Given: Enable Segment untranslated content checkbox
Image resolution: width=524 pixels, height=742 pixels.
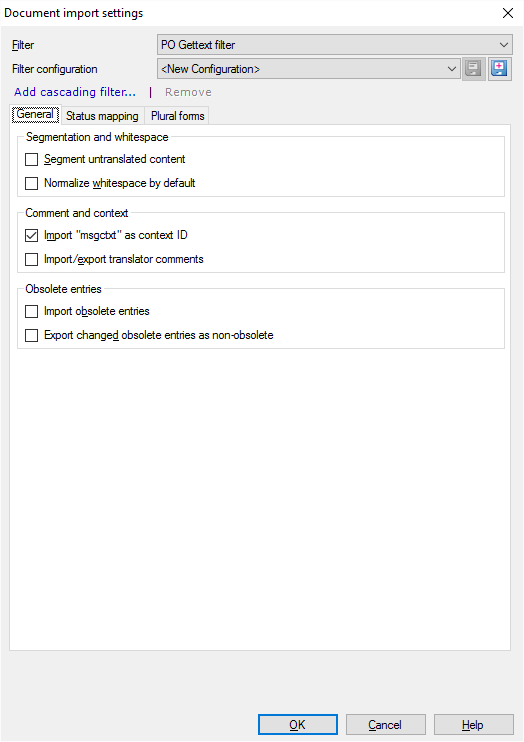Looking at the screenshot, I should click(x=31, y=159).
